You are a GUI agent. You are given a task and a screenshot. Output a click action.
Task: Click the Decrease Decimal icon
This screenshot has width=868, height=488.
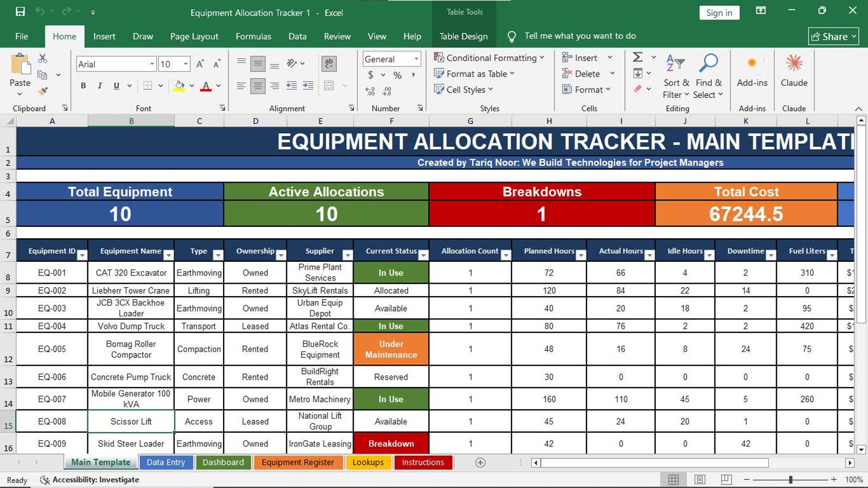[387, 91]
